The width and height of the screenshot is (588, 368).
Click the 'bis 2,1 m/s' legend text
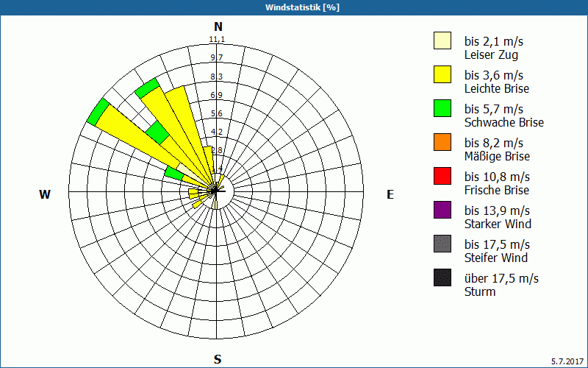click(493, 41)
